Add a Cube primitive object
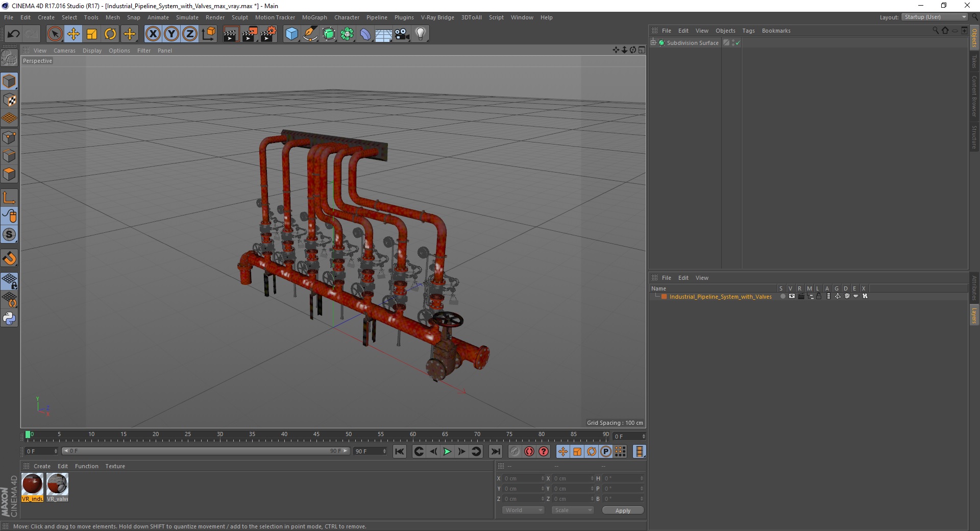 (x=291, y=34)
